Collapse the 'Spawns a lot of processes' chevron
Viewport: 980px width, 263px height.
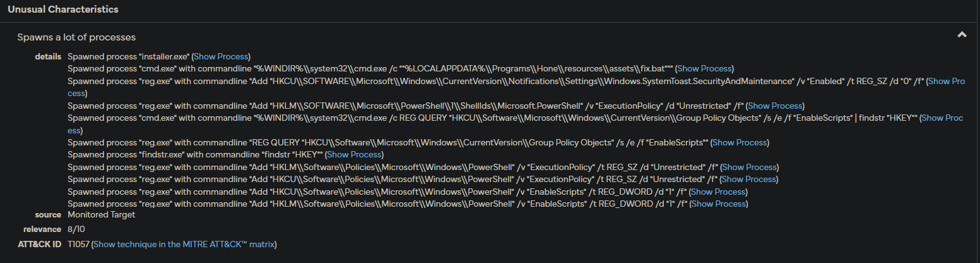(962, 35)
